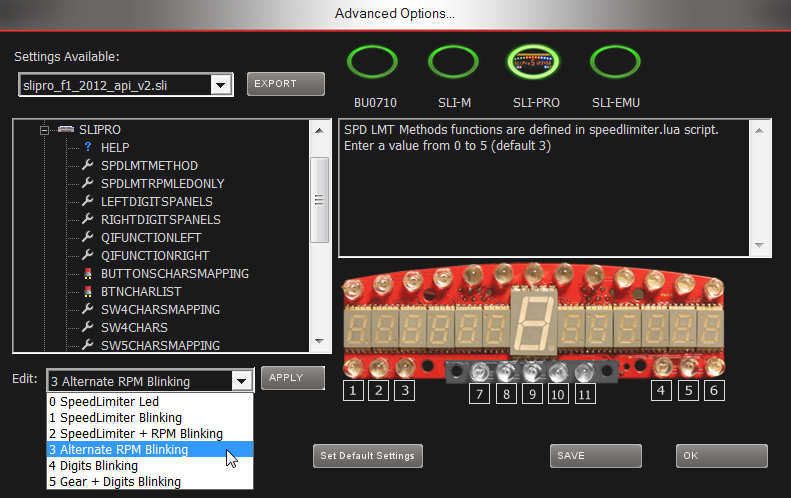Screen dimensions: 791x498
Task: Click the icon next to BUTTONSCHARSMAPPING
Action: [x=88, y=273]
